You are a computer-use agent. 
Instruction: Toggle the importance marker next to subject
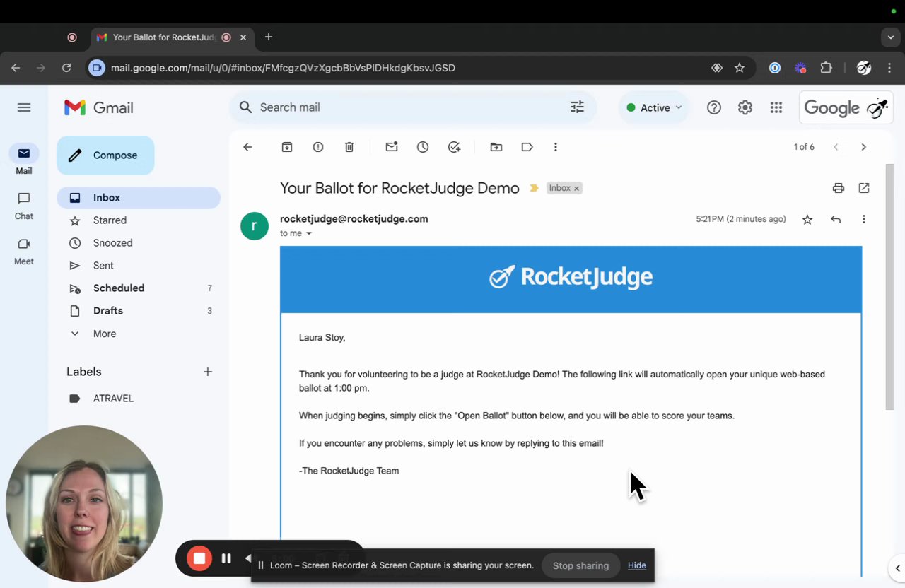535,188
